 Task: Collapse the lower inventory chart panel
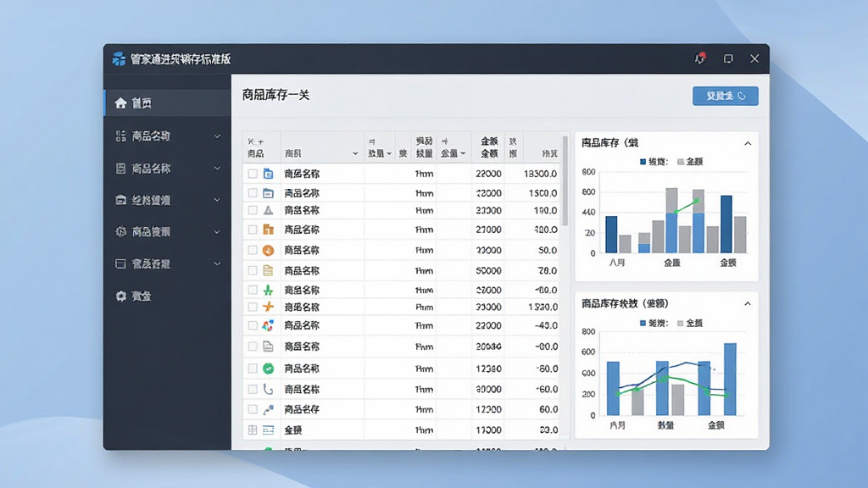click(x=748, y=304)
